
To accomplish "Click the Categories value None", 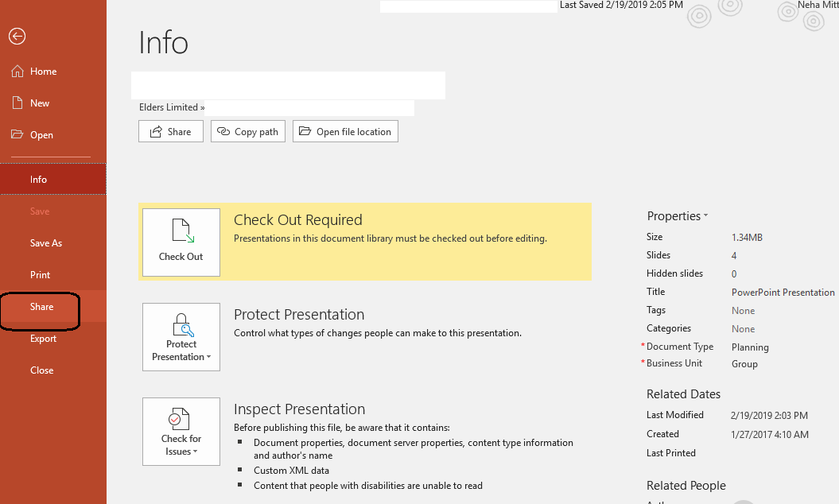I will click(744, 329).
